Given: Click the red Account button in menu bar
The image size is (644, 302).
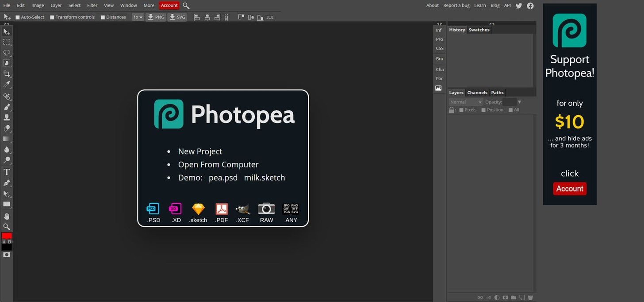Looking at the screenshot, I should 169,5.
